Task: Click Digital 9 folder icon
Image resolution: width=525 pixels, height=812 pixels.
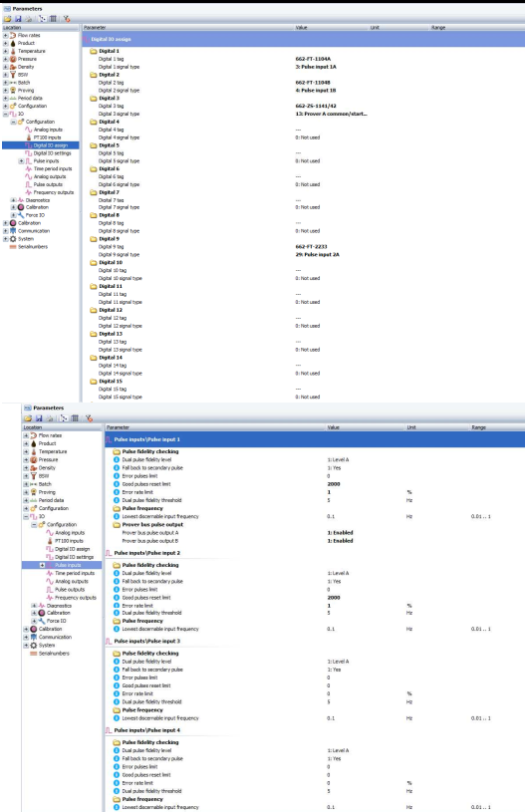Action: click(94, 239)
